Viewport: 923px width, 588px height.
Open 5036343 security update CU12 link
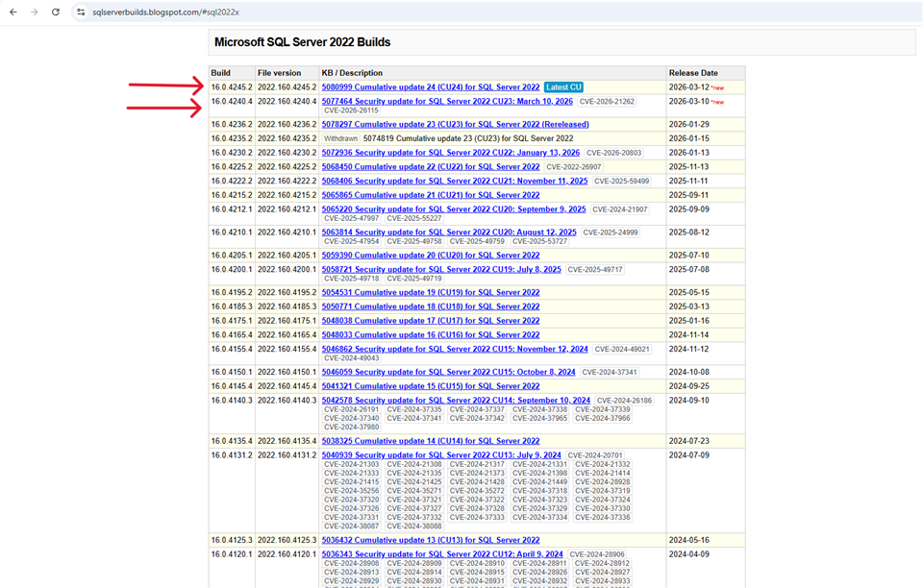(x=442, y=554)
